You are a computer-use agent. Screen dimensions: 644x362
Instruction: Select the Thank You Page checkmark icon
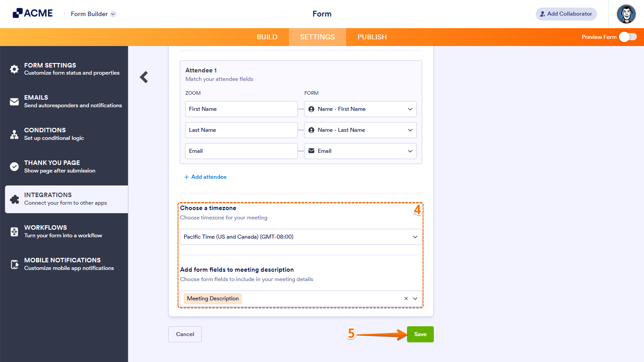(x=13, y=166)
